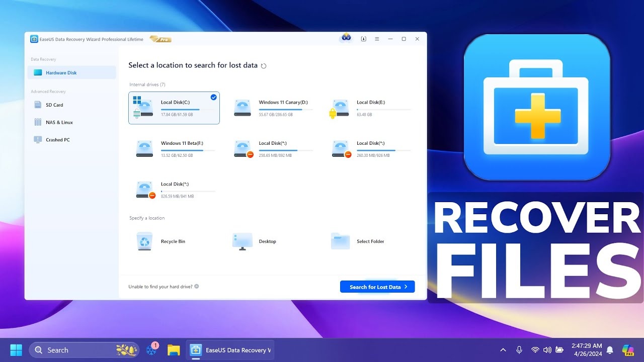Click the Windows Search box in the taskbar
Screen dimensions: 644x362
[x=83, y=349]
